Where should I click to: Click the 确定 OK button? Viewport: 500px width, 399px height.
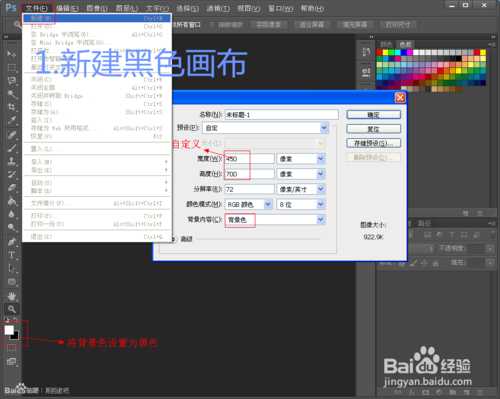[373, 115]
